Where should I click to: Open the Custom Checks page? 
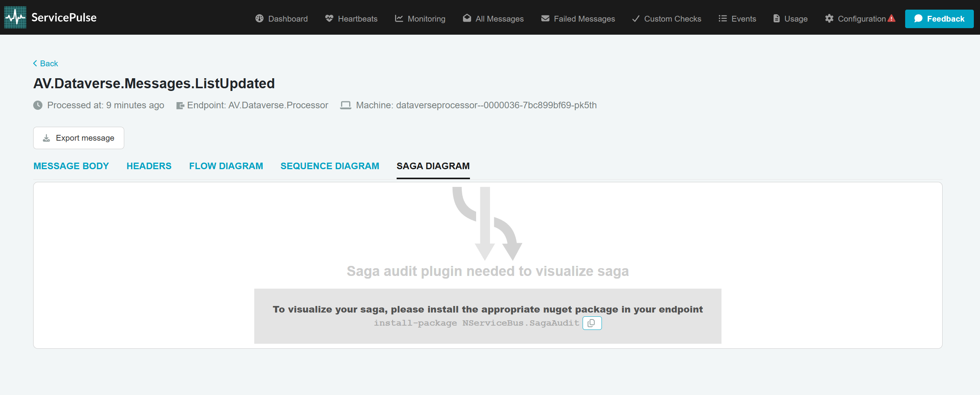667,18
